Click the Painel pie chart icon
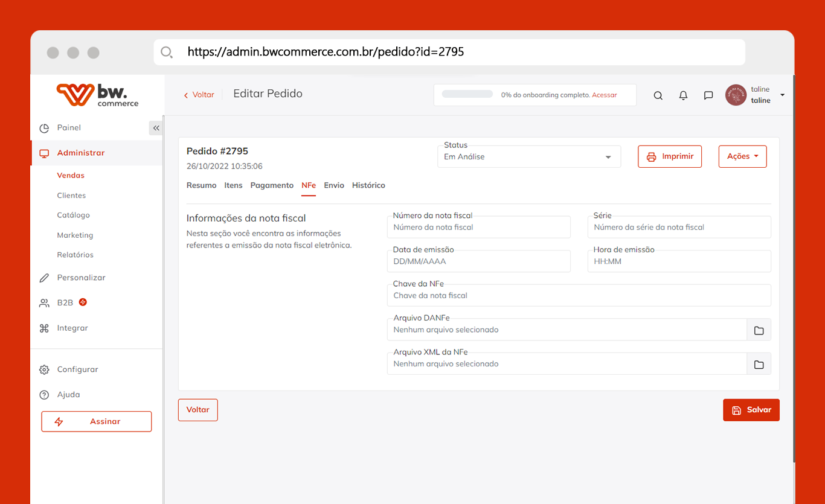Screen dimensions: 825x504 [x=44, y=128]
